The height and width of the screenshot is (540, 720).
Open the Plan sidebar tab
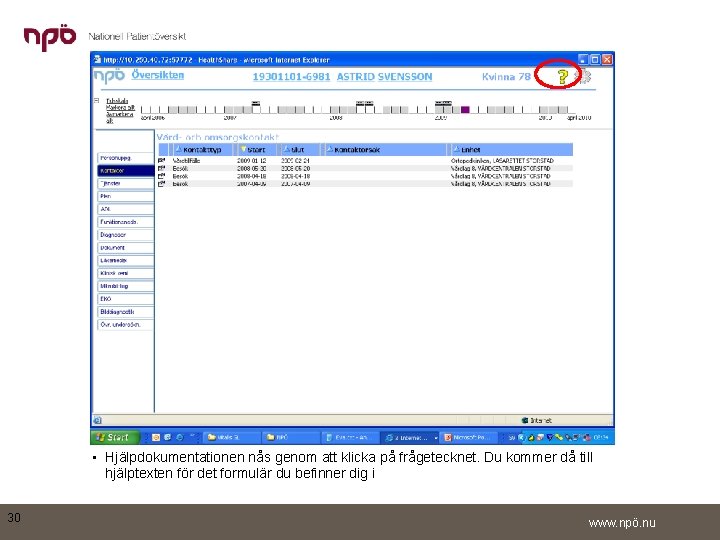(x=125, y=196)
